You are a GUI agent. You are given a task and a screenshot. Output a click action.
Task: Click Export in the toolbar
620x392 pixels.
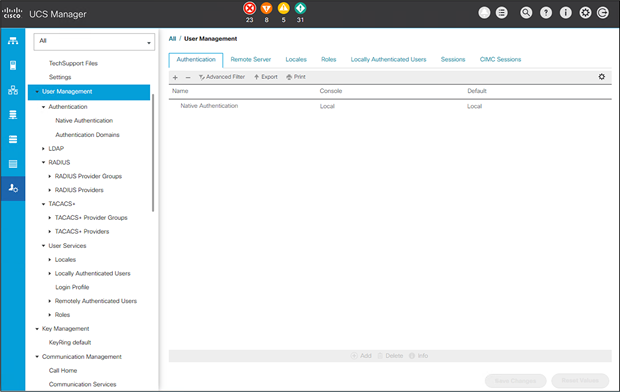(x=266, y=77)
